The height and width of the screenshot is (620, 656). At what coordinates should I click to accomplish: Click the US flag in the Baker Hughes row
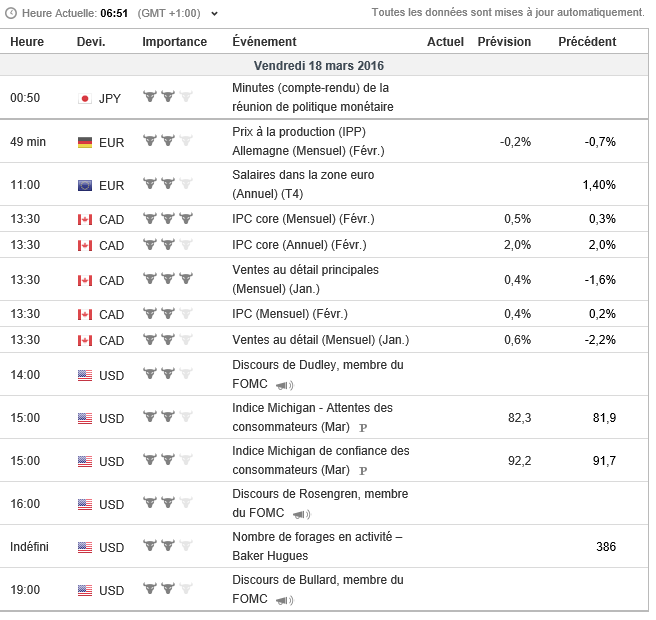pos(85,548)
